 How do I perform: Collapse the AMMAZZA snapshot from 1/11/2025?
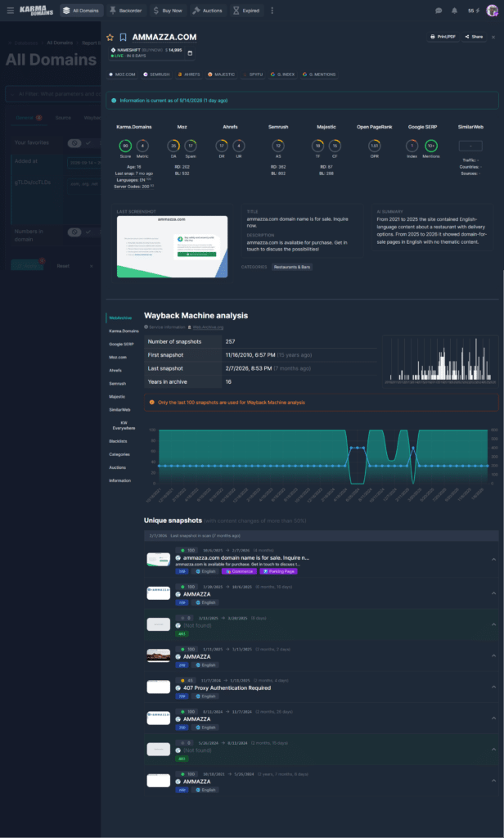click(494, 656)
